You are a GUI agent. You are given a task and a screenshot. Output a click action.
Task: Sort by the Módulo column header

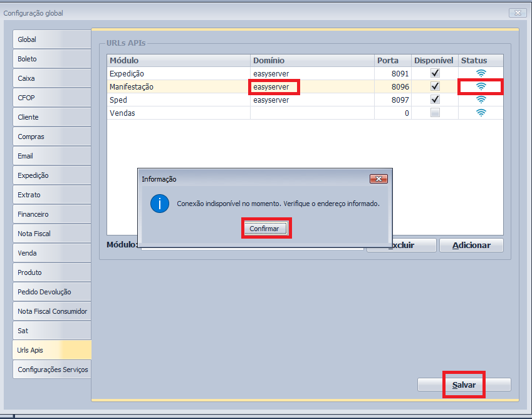click(x=179, y=60)
